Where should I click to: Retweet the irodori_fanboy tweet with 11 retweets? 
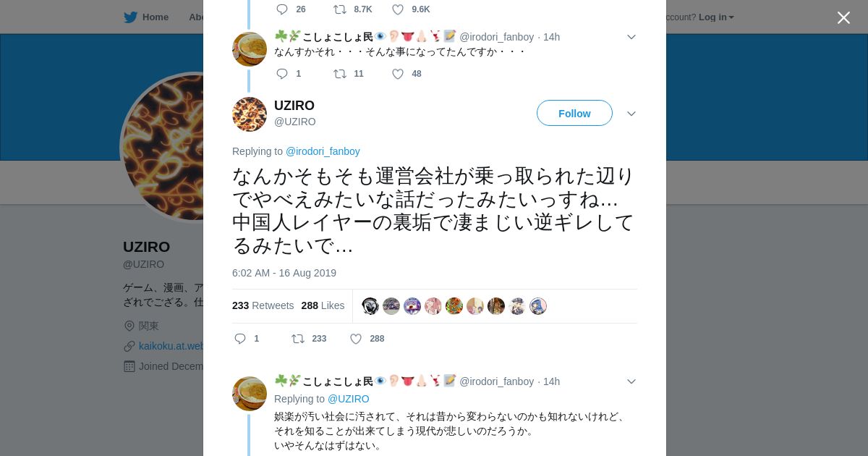tap(340, 74)
